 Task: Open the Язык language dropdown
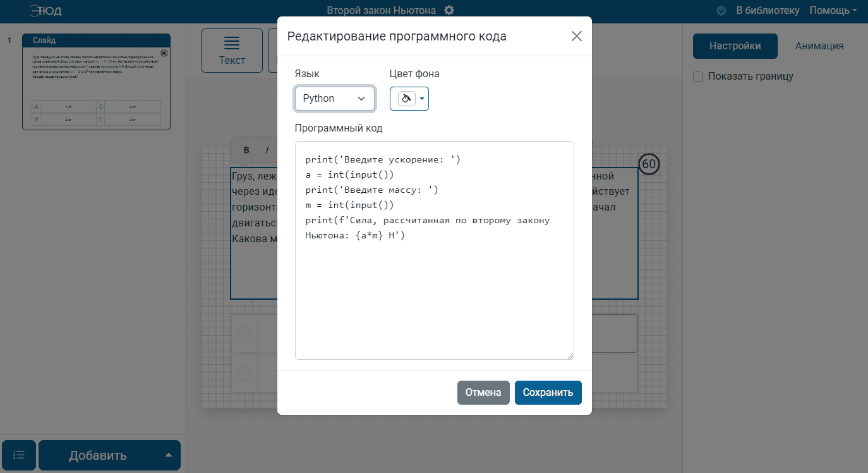(335, 99)
